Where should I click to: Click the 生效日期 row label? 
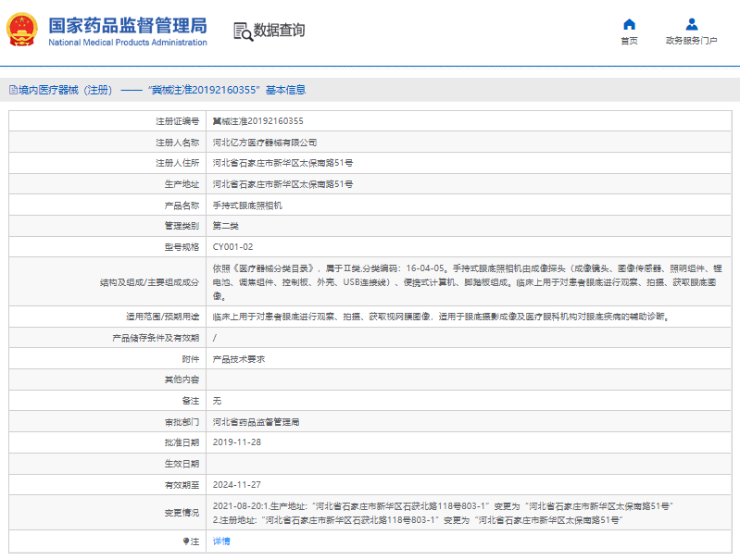182,464
